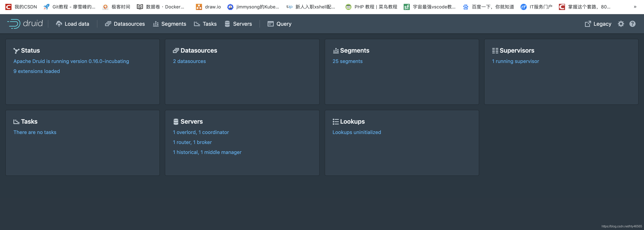This screenshot has width=644, height=230.
Task: Click 1 historical, 1 middle manager link
Action: (207, 152)
